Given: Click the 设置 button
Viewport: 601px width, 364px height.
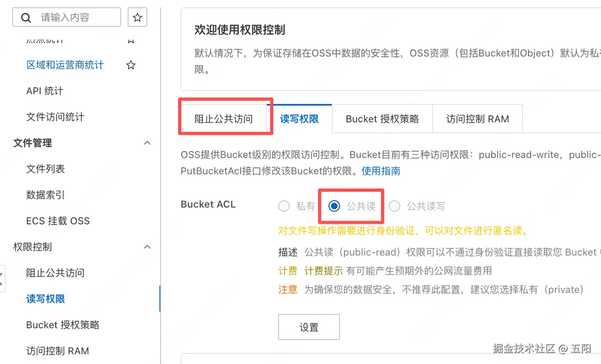Looking at the screenshot, I should click(309, 327).
